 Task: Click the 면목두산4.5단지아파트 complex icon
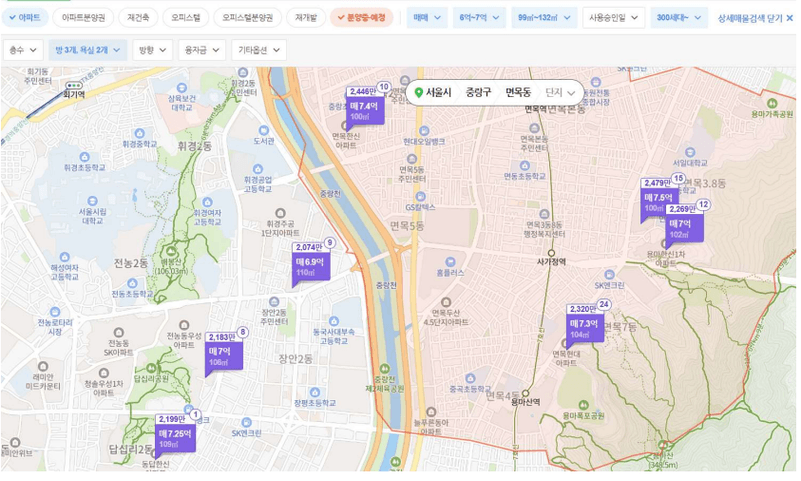445,302
